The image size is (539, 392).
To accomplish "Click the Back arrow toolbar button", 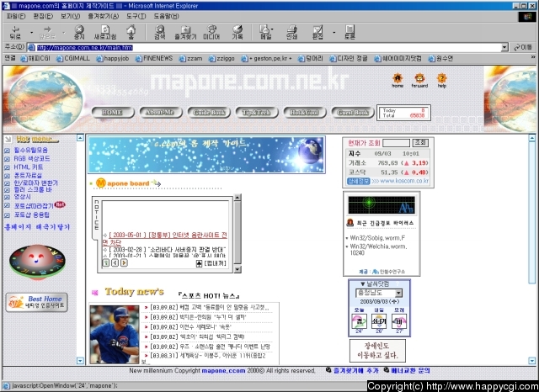I will click(x=15, y=32).
